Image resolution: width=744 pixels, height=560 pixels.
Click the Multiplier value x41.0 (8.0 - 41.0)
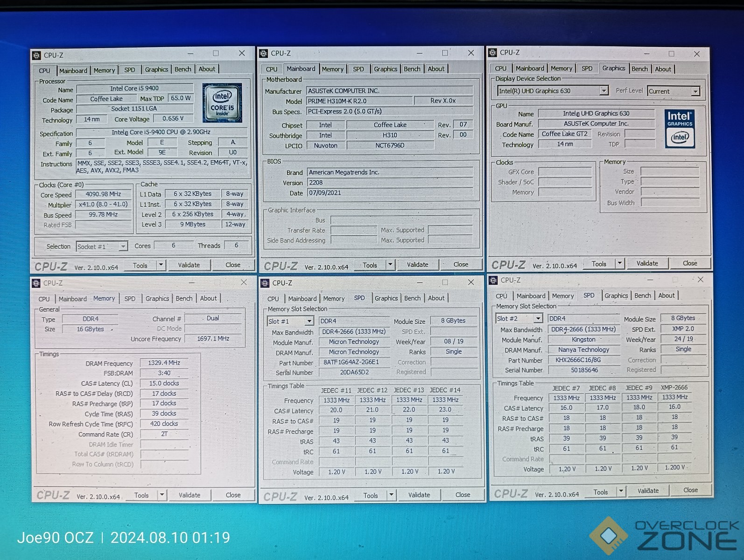pos(103,204)
